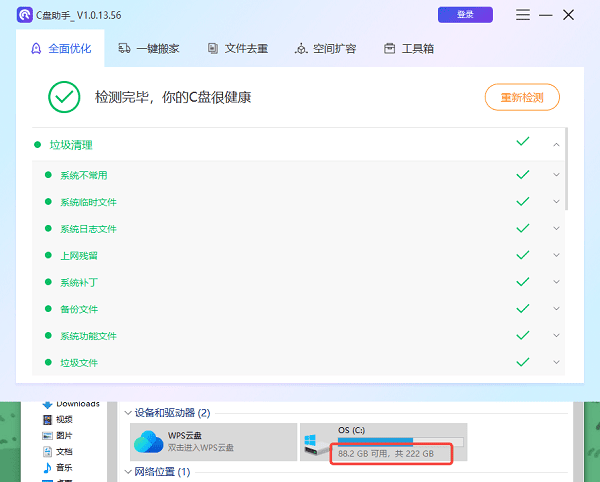Expand the 系统不常用 row chevron
The height and width of the screenshot is (482, 600).
click(556, 175)
